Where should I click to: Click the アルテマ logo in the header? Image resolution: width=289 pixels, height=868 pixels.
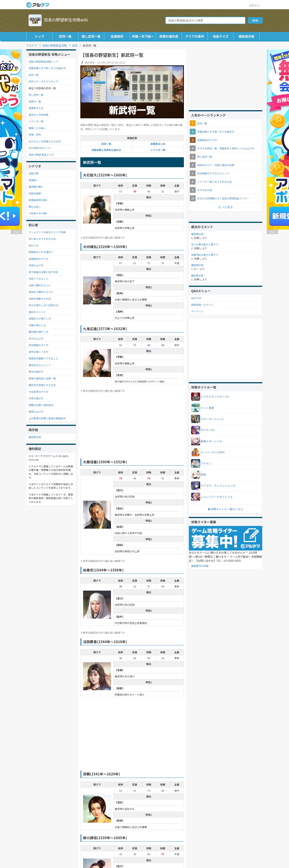click(x=38, y=5)
